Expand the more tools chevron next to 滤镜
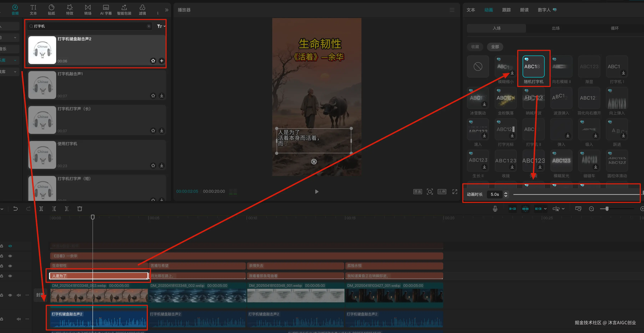The width and height of the screenshot is (644, 333). (167, 10)
